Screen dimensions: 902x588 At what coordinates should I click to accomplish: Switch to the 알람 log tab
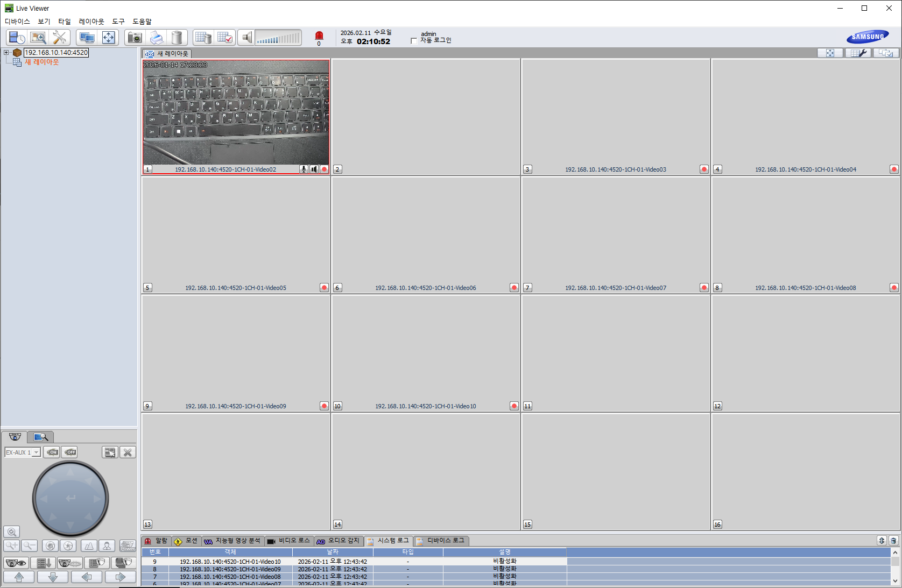156,541
